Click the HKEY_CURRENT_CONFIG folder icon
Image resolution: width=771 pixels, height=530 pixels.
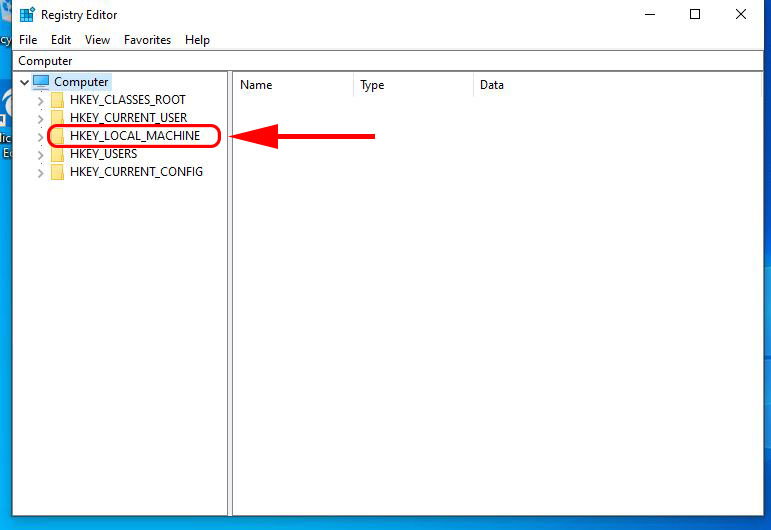pyautogui.click(x=58, y=172)
